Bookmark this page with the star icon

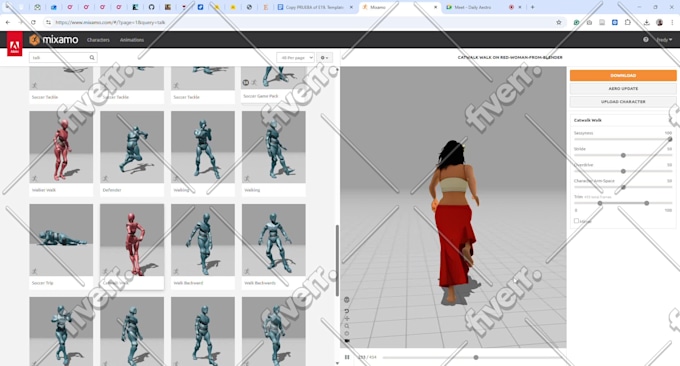pos(559,22)
